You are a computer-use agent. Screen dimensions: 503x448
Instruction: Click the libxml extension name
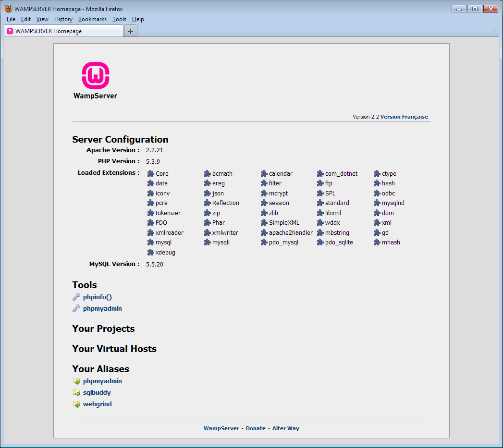pos(333,213)
